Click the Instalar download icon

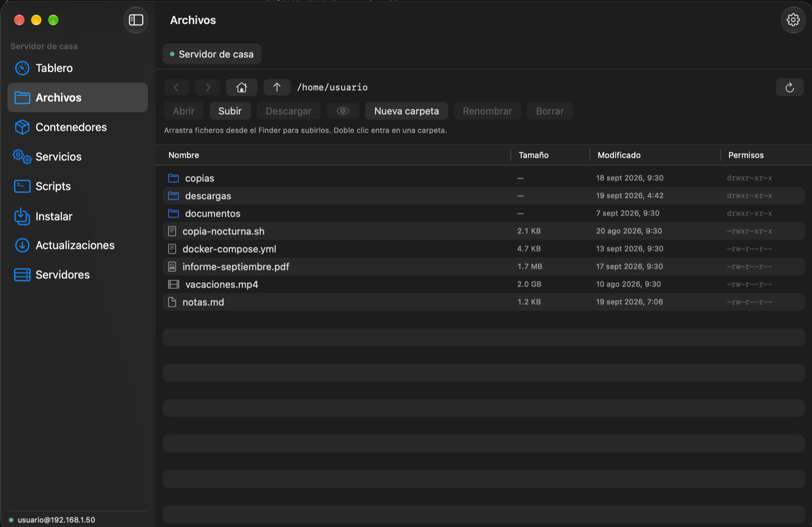22,216
